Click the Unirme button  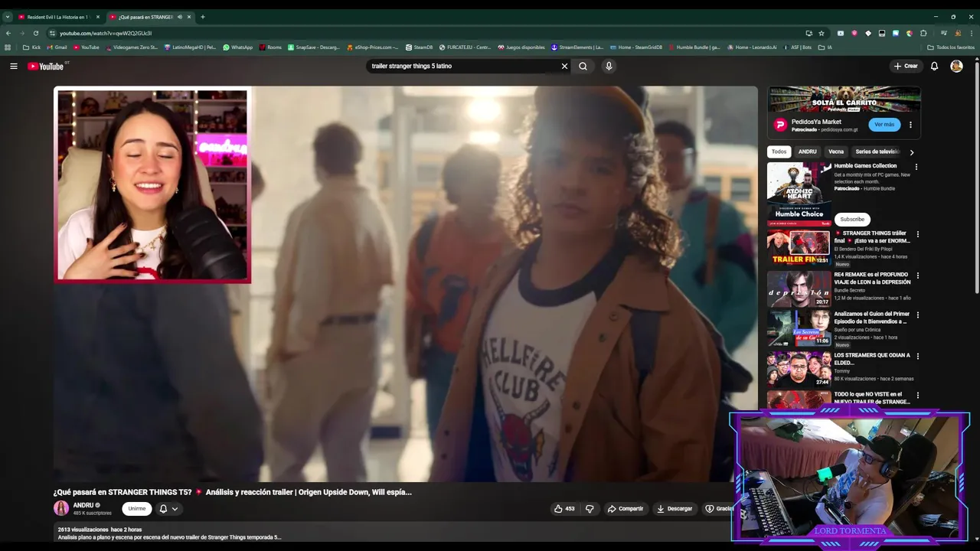[x=137, y=509]
